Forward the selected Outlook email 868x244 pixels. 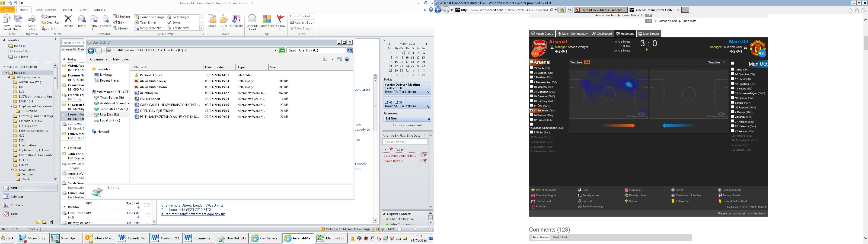[x=106, y=21]
